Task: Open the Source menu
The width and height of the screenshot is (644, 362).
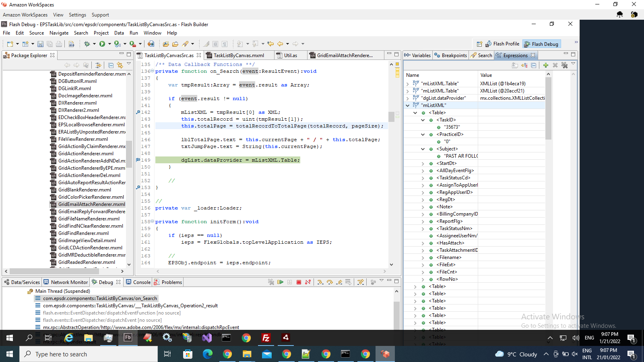Action: tap(37, 33)
